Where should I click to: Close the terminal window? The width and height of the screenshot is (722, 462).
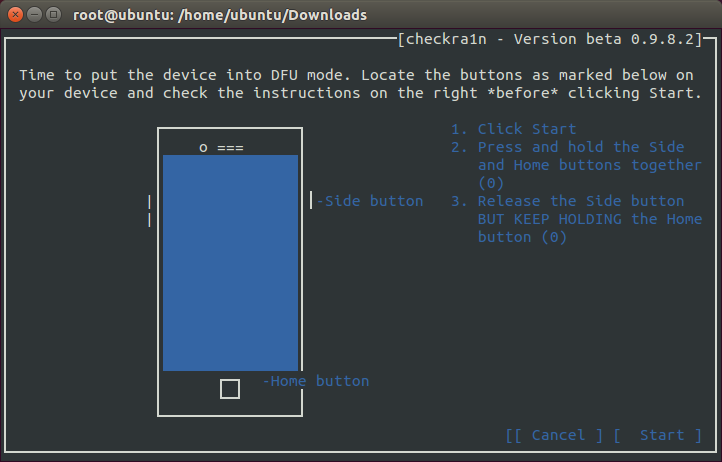pos(15,15)
